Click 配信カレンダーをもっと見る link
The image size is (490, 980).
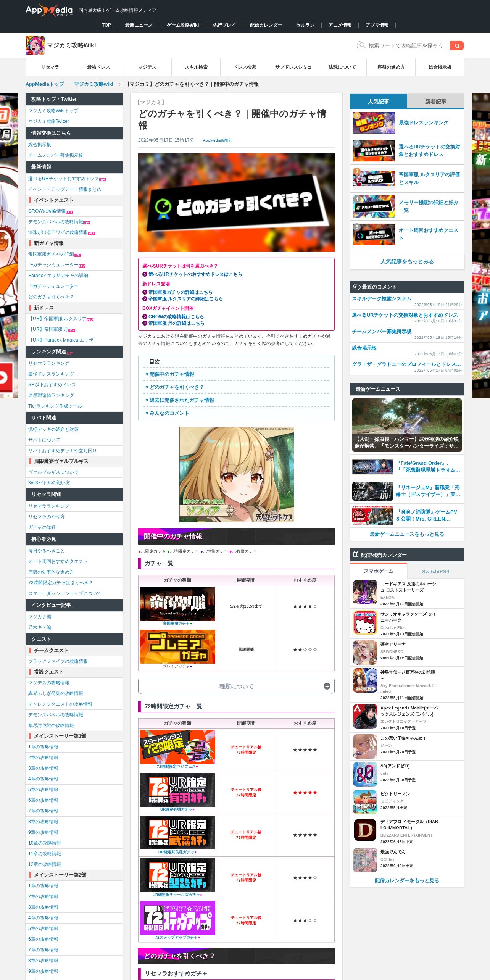pyautogui.click(x=407, y=881)
